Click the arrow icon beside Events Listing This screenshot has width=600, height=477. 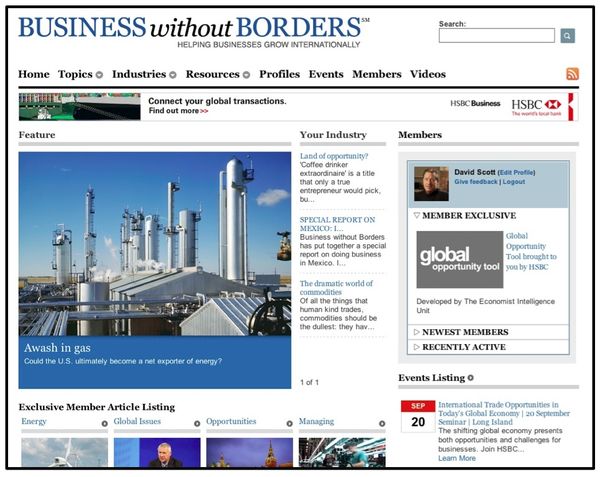[x=471, y=378]
